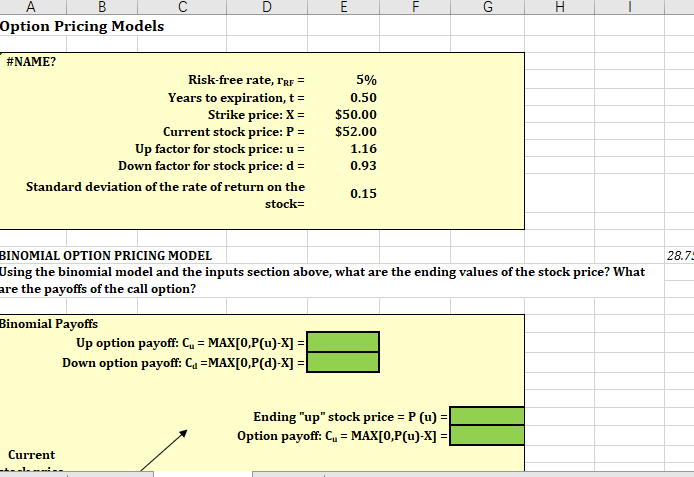Select column H header
This screenshot has height=477, width=694.
click(x=560, y=7)
